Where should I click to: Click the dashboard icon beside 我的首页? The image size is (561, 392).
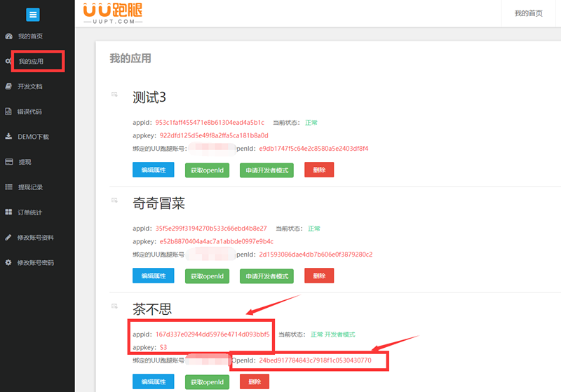click(x=8, y=36)
